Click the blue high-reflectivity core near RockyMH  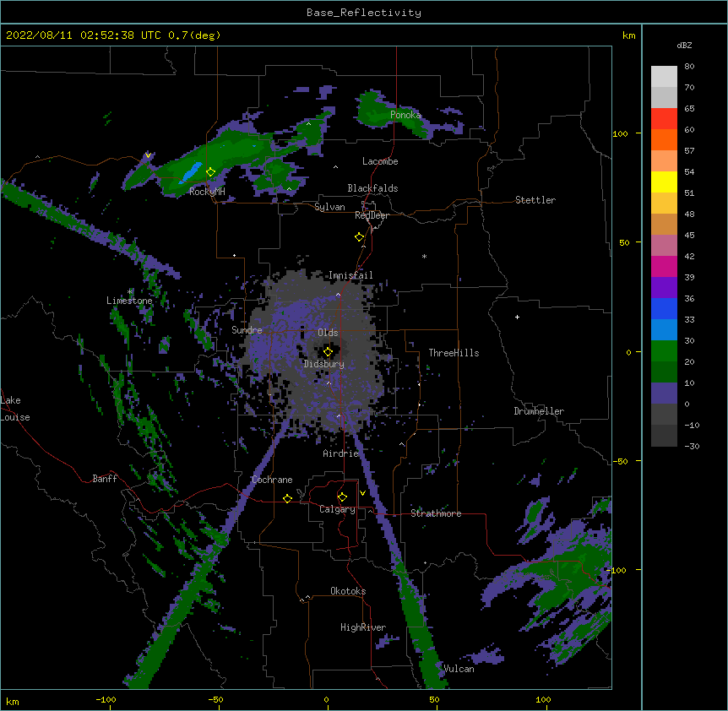click(191, 172)
